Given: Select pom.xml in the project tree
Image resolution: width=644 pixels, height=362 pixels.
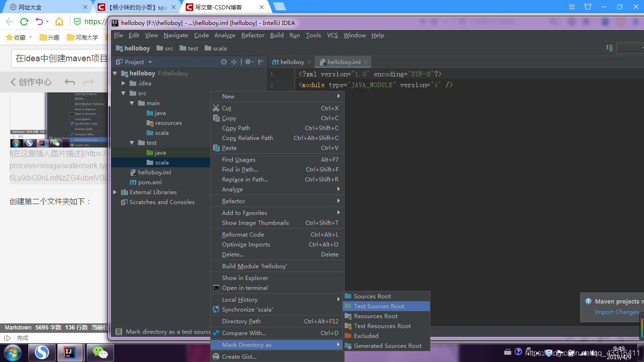Looking at the screenshot, I should (150, 182).
